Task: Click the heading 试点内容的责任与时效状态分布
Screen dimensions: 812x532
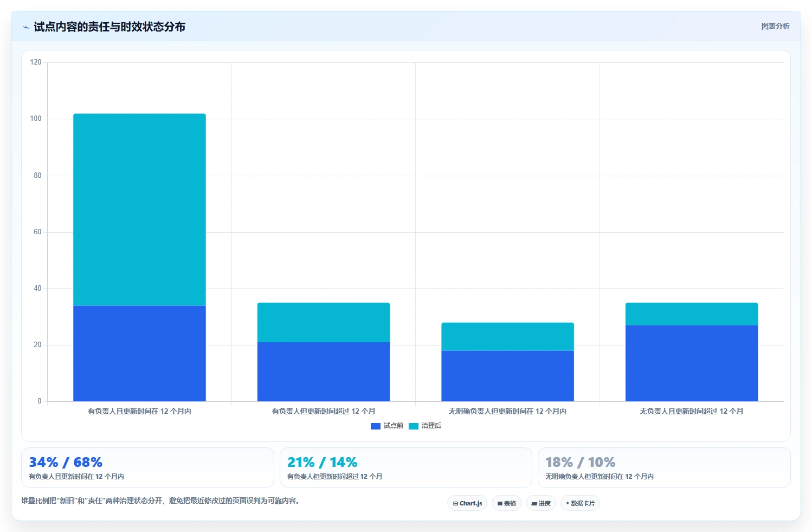Action: [x=109, y=27]
